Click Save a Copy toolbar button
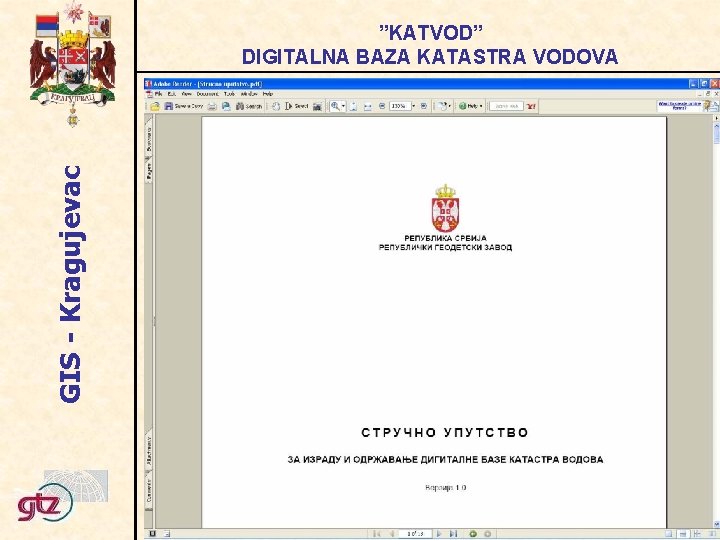This screenshot has width=720, height=540. point(183,106)
